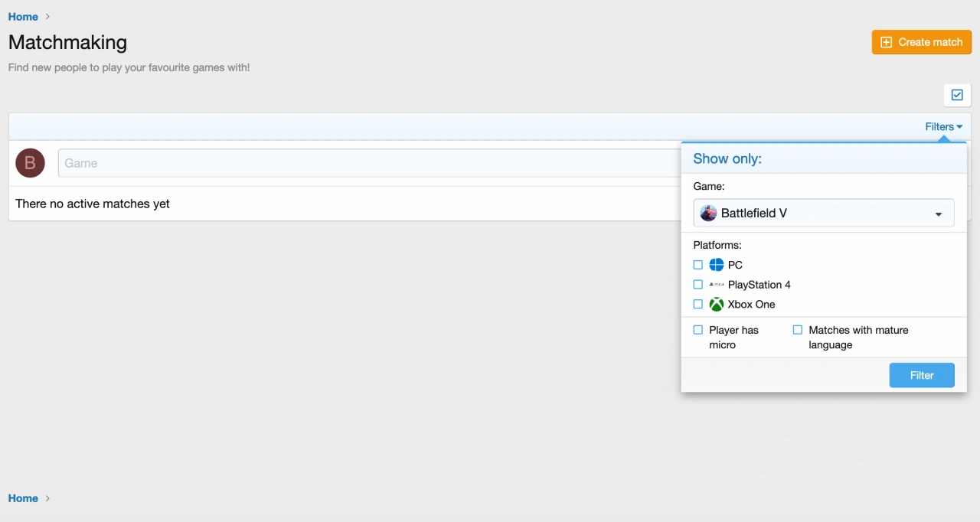Click the plus icon on Create match
This screenshot has height=522, width=980.
pos(886,42)
